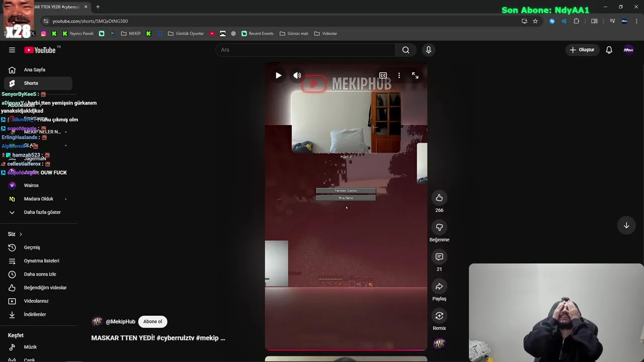Open the Yayıncı Paneli bookmark
Screen dimensions: 644x362
[x=78, y=34]
